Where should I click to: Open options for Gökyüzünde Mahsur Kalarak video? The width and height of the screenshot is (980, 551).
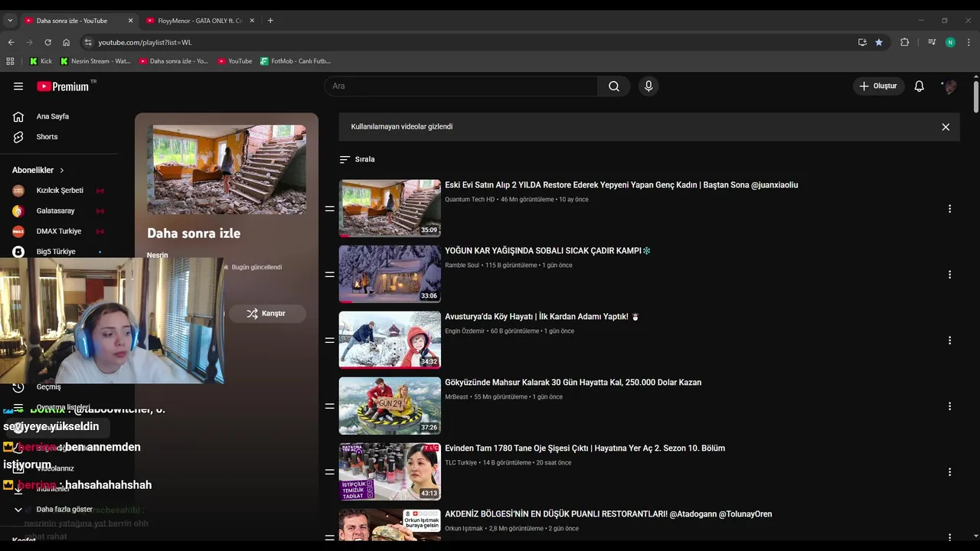coord(949,406)
